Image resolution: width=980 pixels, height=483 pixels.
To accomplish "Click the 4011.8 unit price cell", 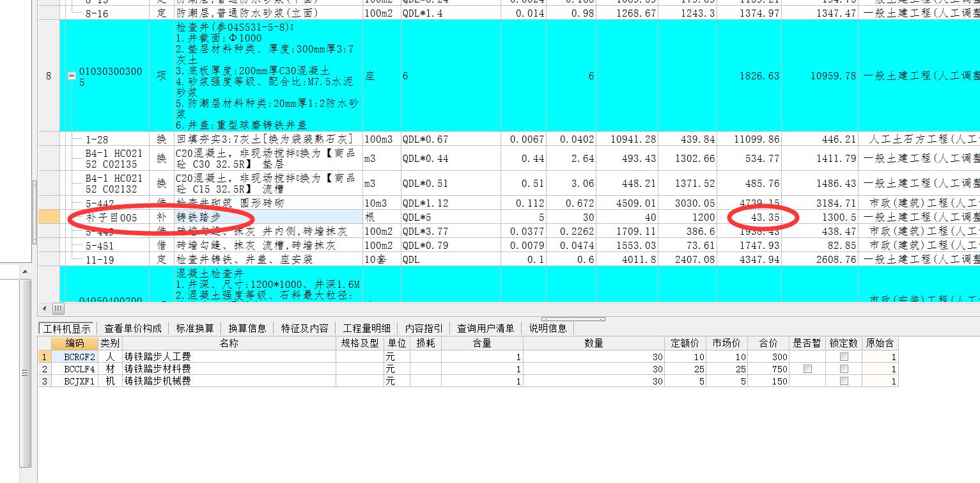I will [x=627, y=259].
